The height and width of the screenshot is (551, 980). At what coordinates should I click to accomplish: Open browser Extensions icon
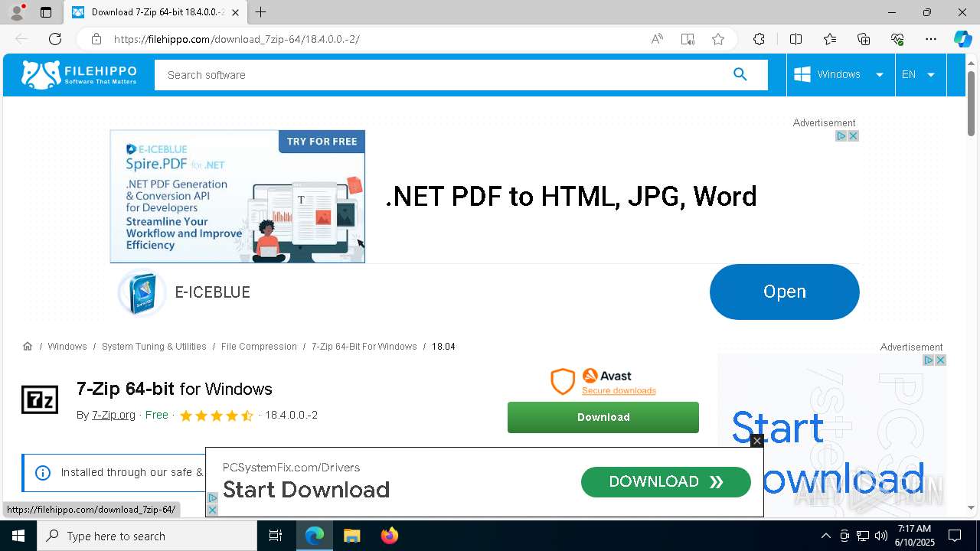[759, 39]
